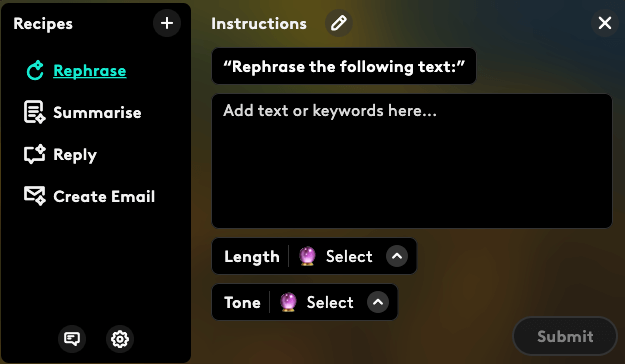Focus the Add text or keywords field
Image resolution: width=625 pixels, height=364 pixels.
[412, 161]
